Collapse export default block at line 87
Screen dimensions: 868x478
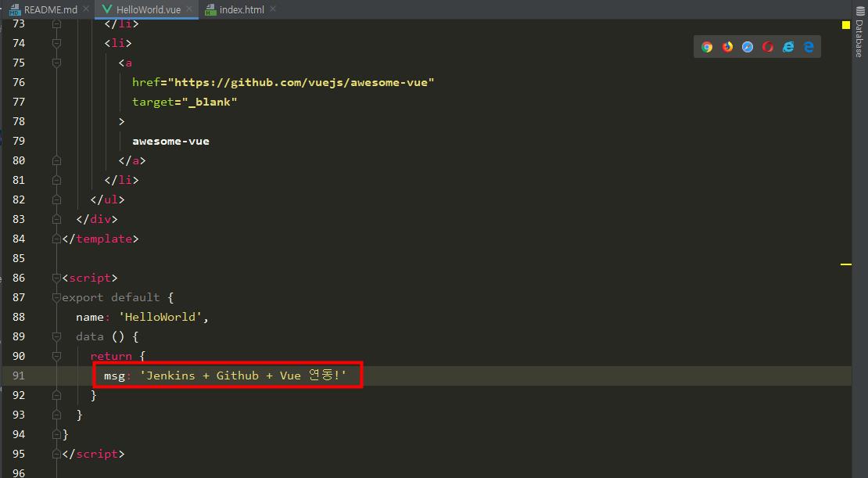pos(56,297)
